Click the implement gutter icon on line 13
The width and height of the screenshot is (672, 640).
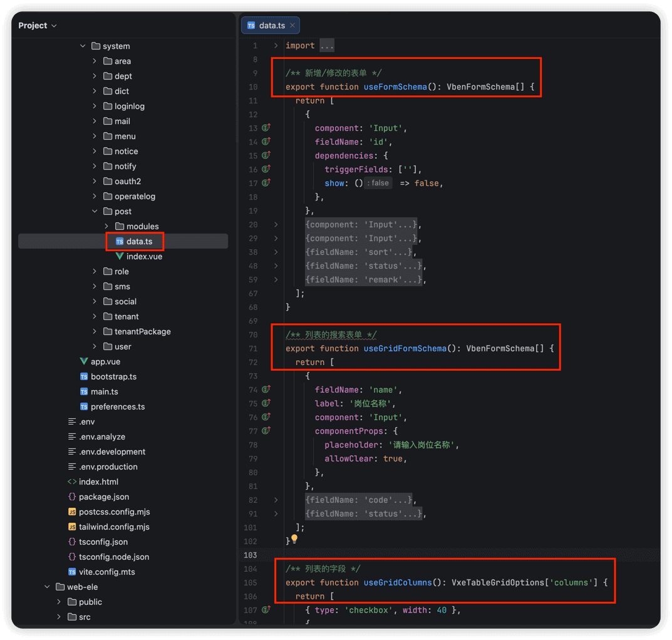266,128
